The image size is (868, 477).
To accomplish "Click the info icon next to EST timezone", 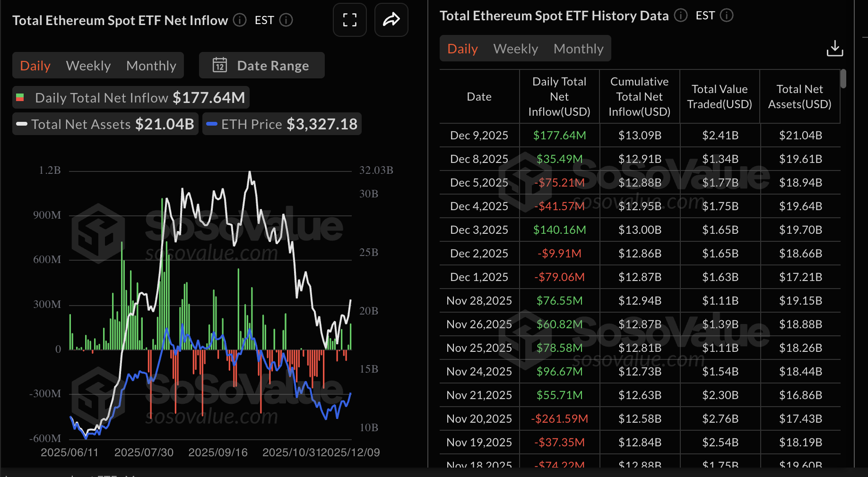I will pyautogui.click(x=286, y=20).
